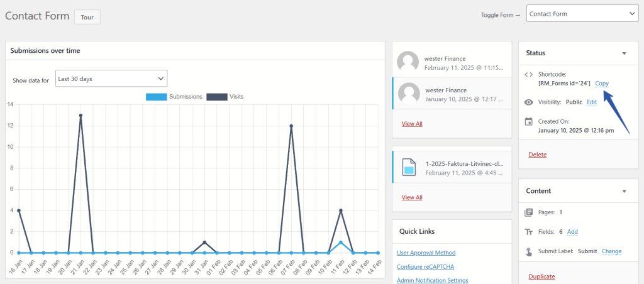The width and height of the screenshot is (644, 284).
Task: Click the February 11 submission avatar
Action: (408, 63)
